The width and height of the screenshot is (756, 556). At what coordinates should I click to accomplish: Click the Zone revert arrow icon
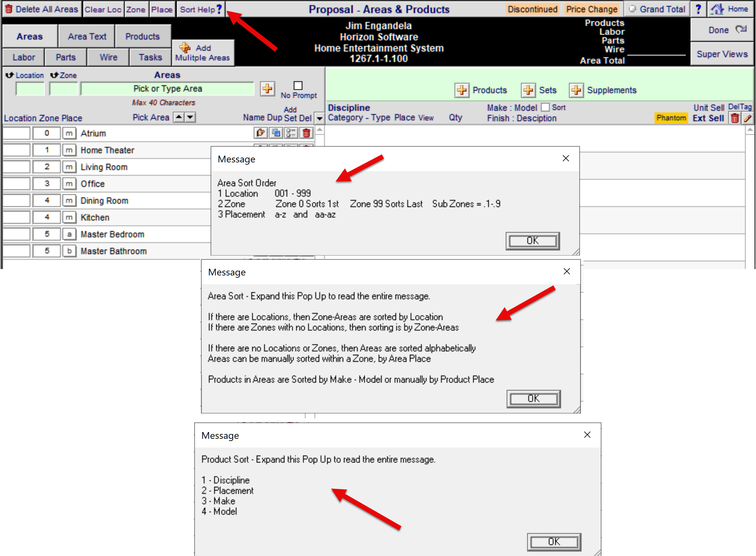pyautogui.click(x=54, y=75)
